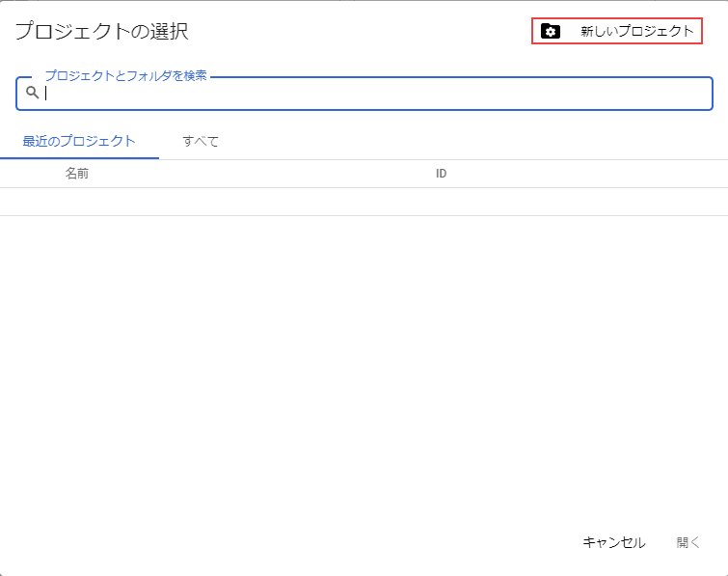Viewport: 728px width, 576px height.
Task: Click the プロジェクトとフォルダを検索 floating label
Action: click(x=125, y=75)
